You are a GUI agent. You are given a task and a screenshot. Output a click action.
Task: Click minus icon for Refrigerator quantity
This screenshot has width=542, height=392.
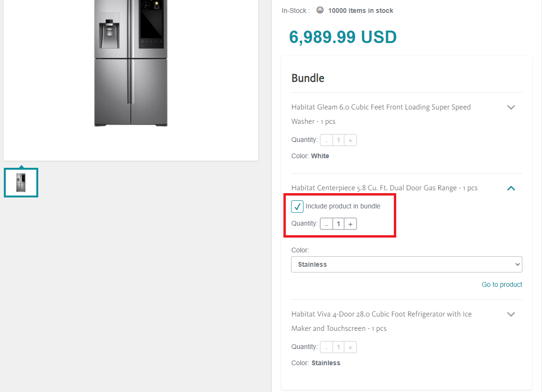[x=326, y=348]
